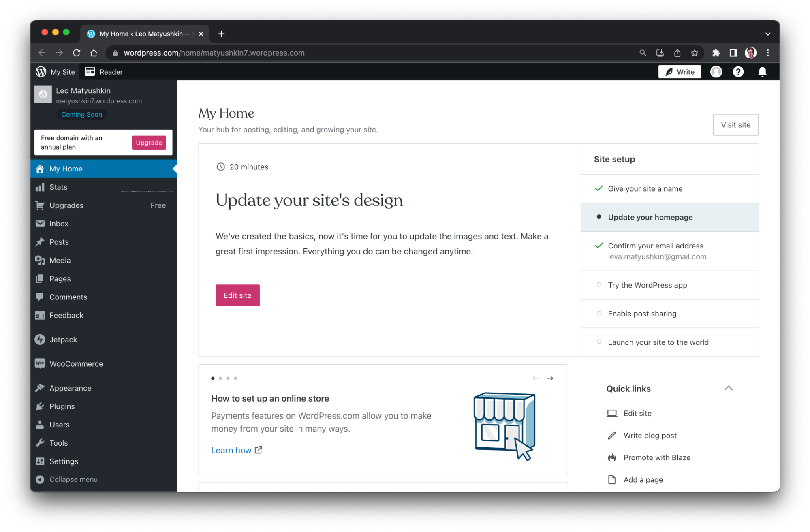
Task: Select Try the WordPress app task
Action: [x=670, y=285]
